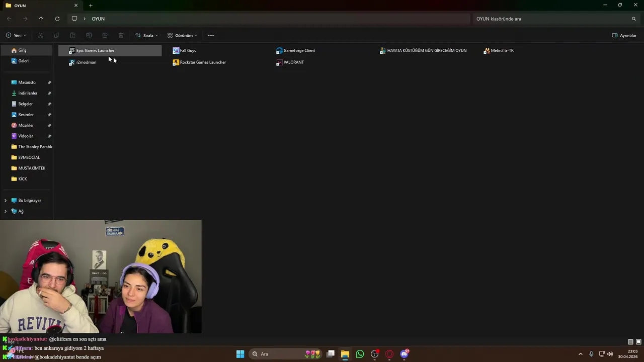This screenshot has width=644, height=362.
Task: Select HAYATA KÜSTÜĞÜM GÜN GİRECEĞİM OYUN shortcut
Action: pyautogui.click(x=423, y=50)
